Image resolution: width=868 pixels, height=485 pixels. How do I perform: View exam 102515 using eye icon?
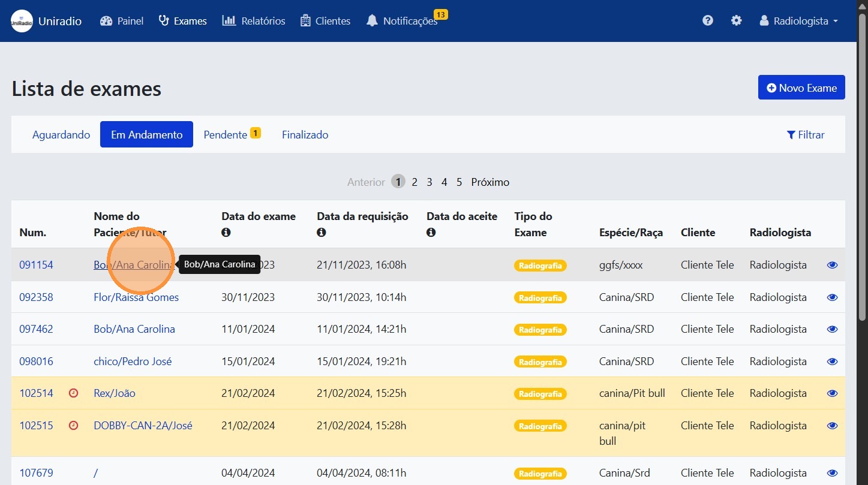click(x=832, y=426)
